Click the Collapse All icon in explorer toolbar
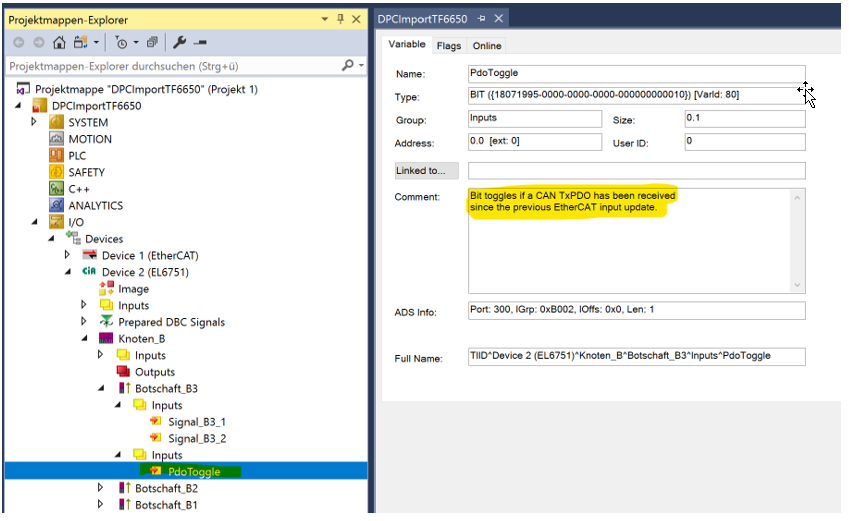 point(153,42)
